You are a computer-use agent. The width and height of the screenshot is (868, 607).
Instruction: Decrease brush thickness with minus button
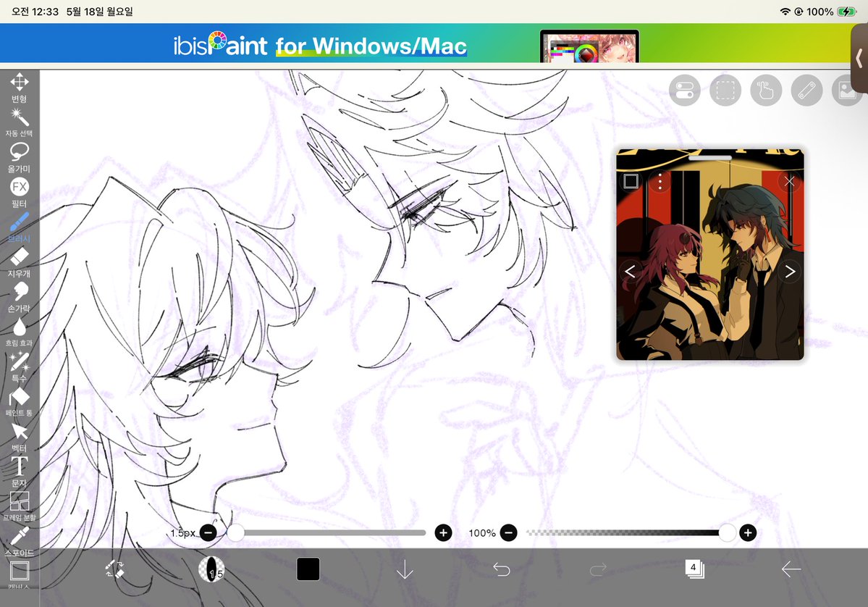pyautogui.click(x=208, y=533)
